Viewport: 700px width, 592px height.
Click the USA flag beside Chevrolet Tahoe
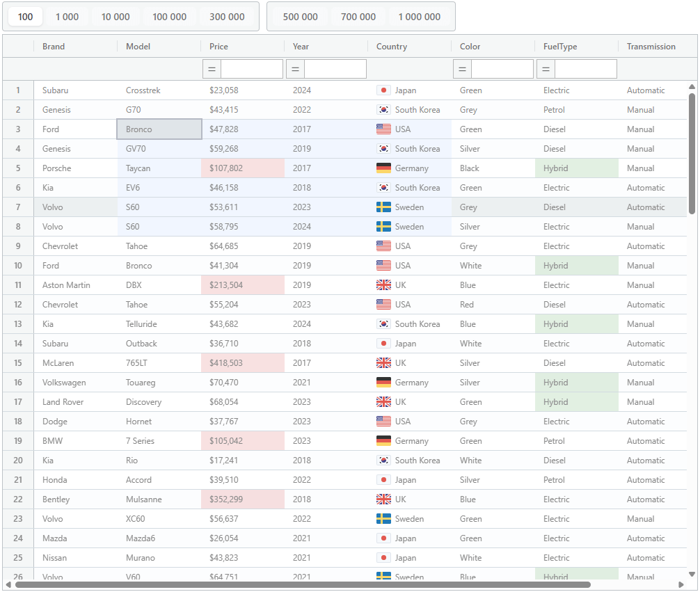click(383, 246)
